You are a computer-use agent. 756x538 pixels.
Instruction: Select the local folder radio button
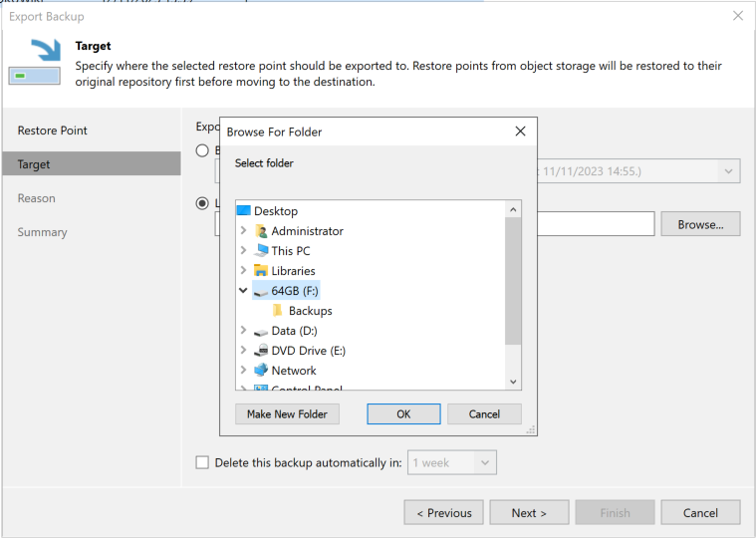point(202,203)
